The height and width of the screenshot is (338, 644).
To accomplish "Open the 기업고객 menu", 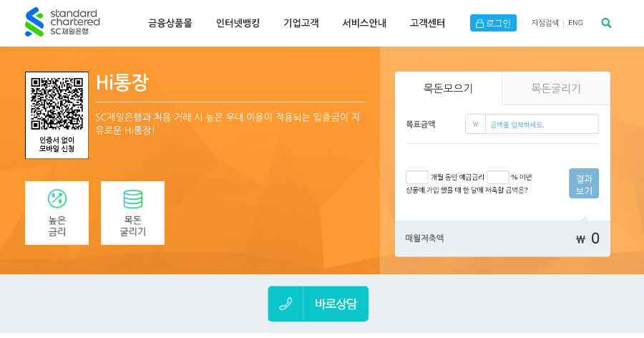I will (x=301, y=23).
